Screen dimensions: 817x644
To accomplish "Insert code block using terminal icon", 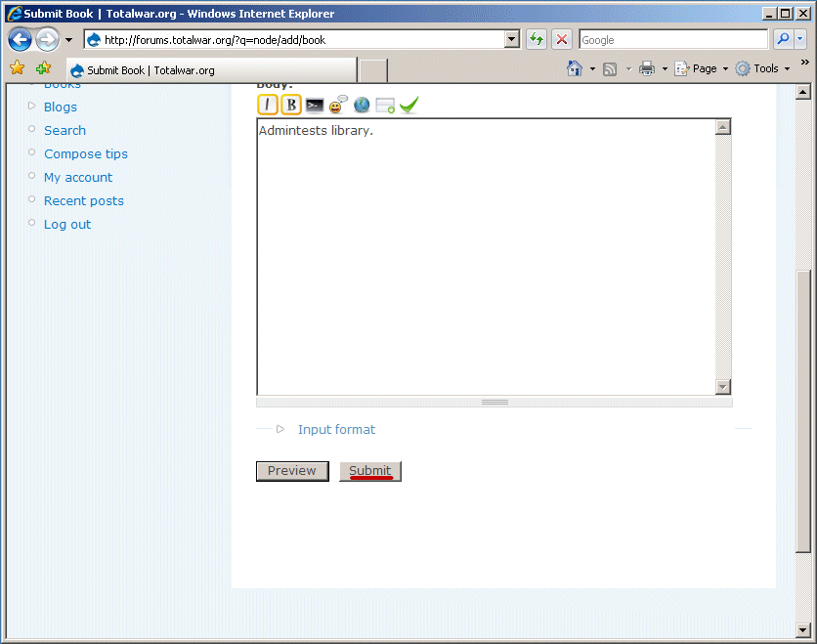I will coord(314,106).
